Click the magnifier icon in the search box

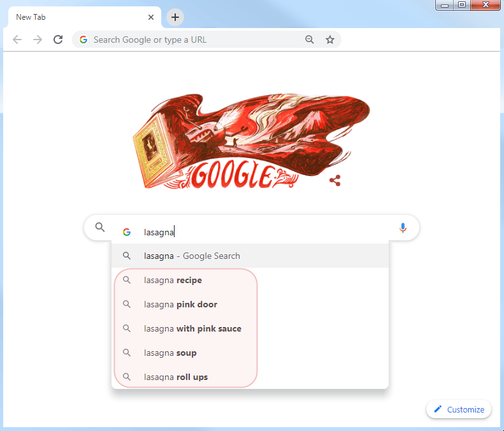(x=100, y=227)
